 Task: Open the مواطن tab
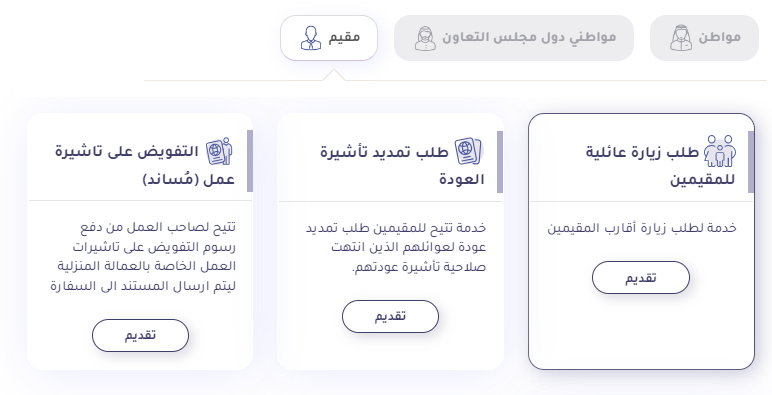704,38
